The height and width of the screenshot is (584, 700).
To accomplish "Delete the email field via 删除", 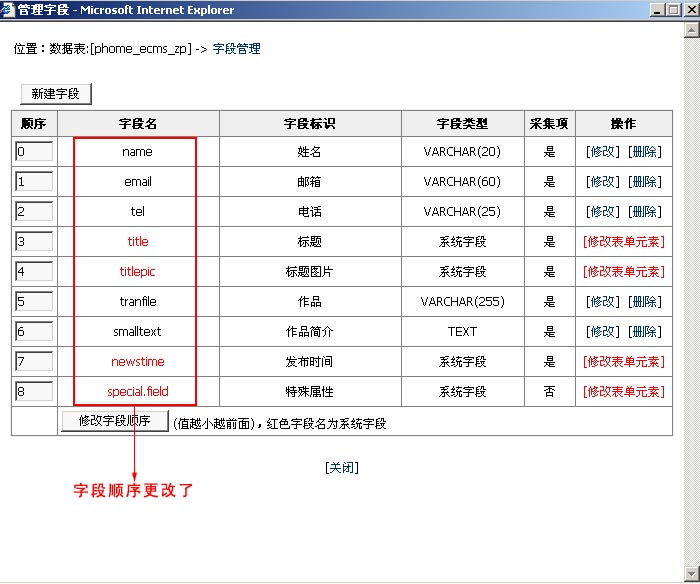I will pyautogui.click(x=644, y=182).
